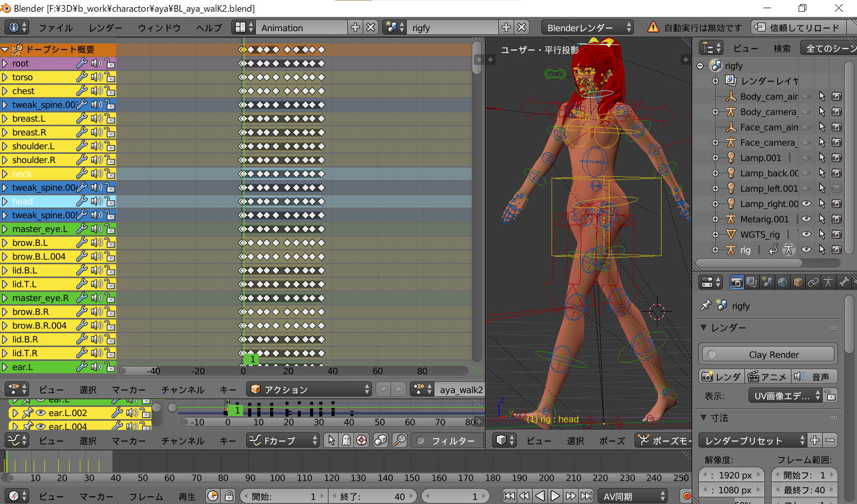Click the magnifier icon in F-curve header
Viewport: 857px width, 504px height.
point(399,440)
